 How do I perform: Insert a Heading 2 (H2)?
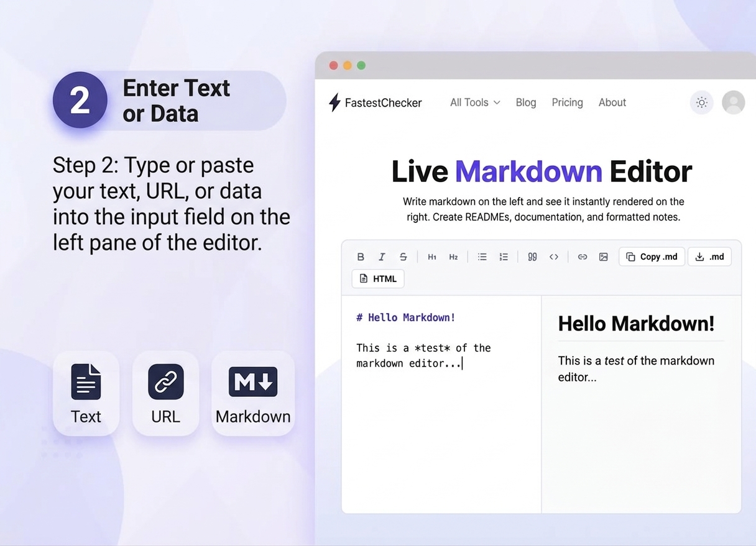[453, 257]
